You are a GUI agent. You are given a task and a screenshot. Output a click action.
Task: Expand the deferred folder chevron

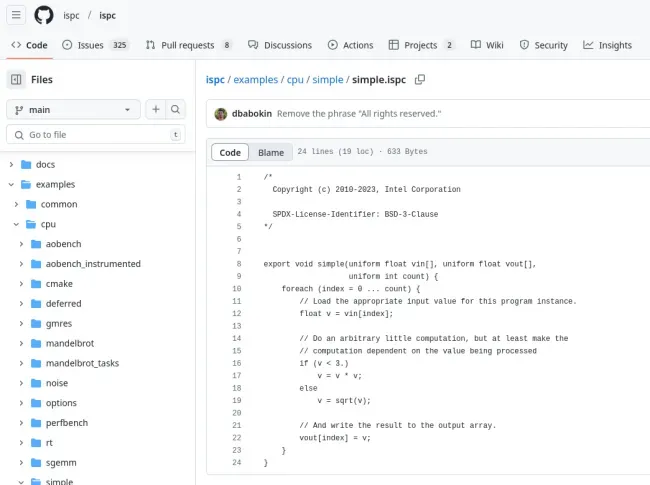tap(21, 304)
